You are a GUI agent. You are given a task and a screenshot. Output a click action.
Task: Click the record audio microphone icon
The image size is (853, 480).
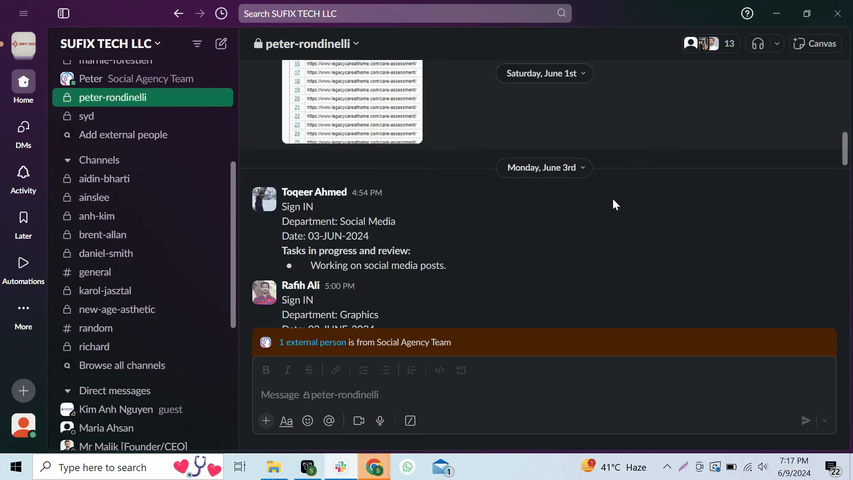click(x=381, y=421)
